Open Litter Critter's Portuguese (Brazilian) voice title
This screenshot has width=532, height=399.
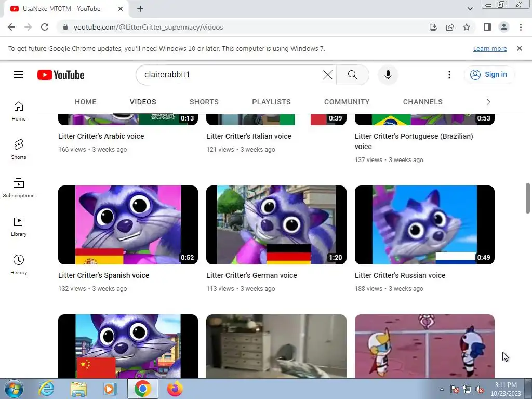coord(414,141)
